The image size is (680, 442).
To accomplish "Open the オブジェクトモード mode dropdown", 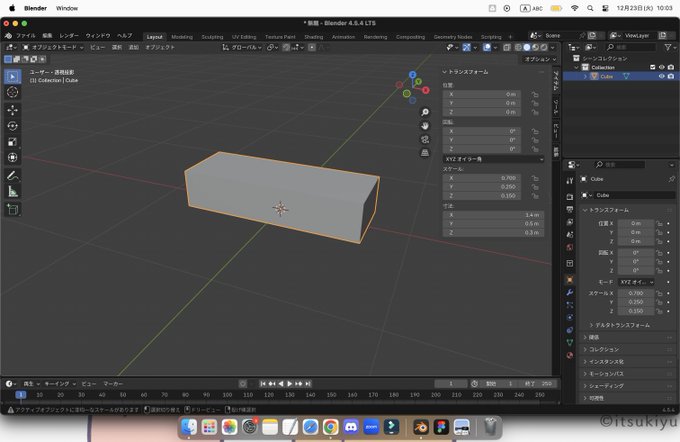I will pyautogui.click(x=52, y=47).
